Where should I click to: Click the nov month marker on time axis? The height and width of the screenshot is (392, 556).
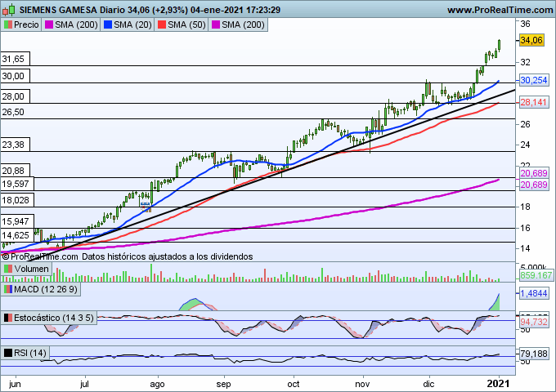tap(362, 384)
